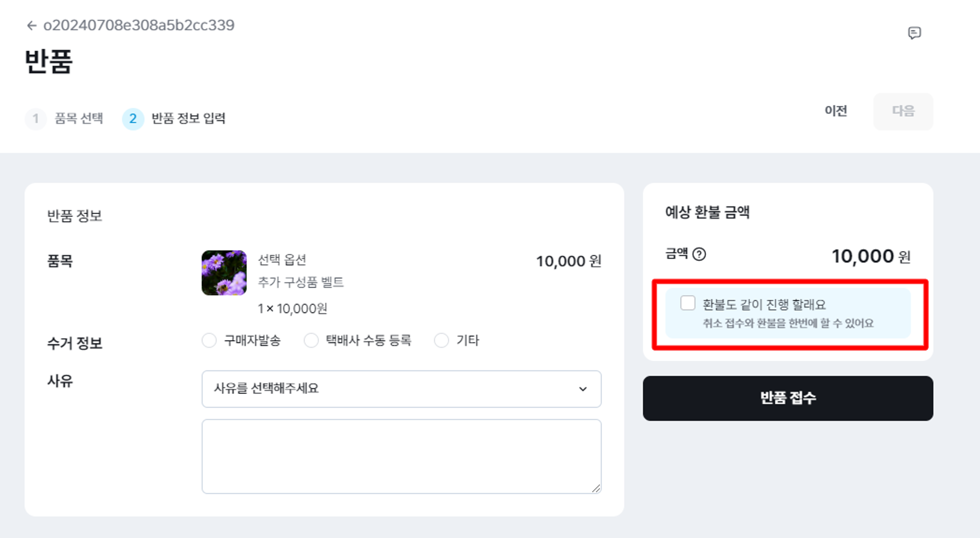The height and width of the screenshot is (538, 980).
Task: Click the 다음 button
Action: point(903,111)
